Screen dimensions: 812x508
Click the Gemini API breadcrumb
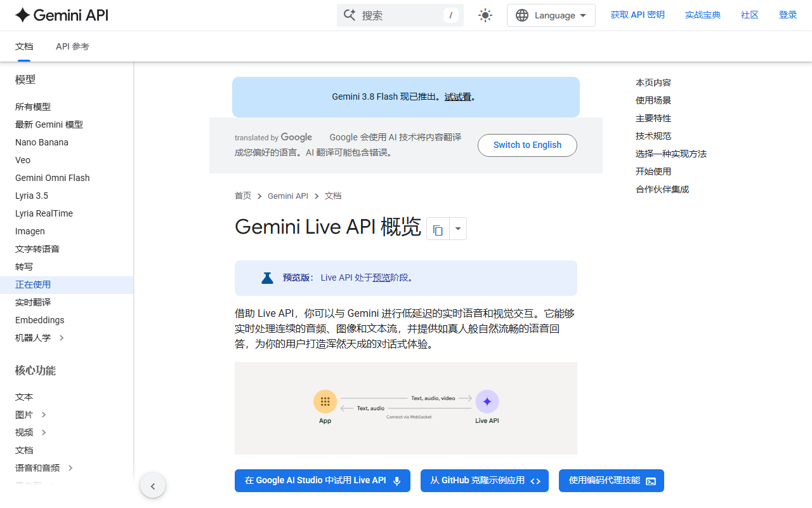pyautogui.click(x=288, y=196)
